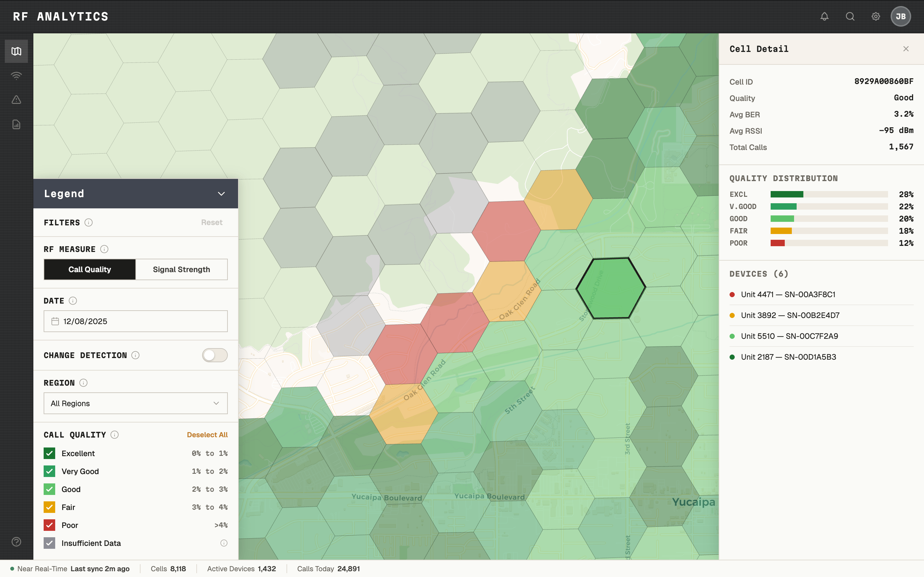This screenshot has height=577, width=924.
Task: Toggle the Change Detection switch
Action: (215, 355)
